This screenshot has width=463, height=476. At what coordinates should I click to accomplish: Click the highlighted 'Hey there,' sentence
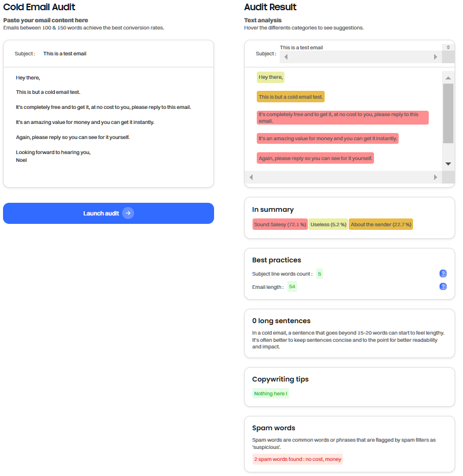(271, 77)
